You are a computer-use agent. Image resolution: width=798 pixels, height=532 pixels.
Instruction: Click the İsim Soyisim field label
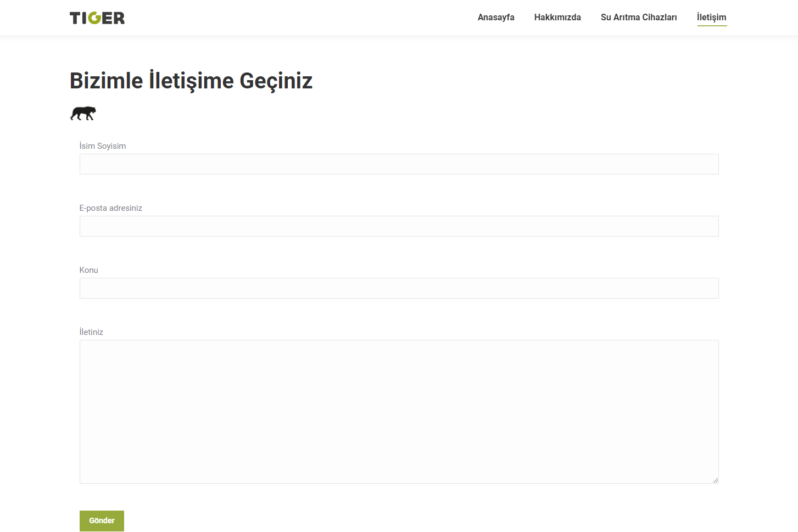(103, 146)
